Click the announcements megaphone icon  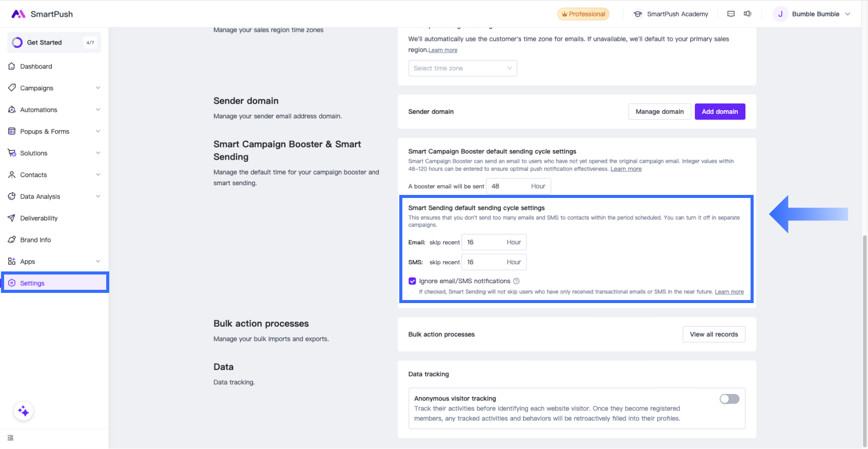coord(748,14)
